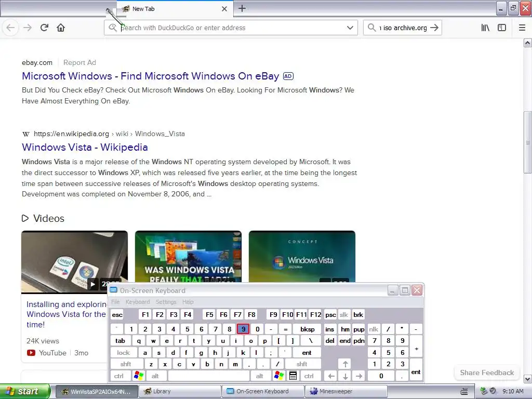Click the bksp key on the keyboard
The width and height of the screenshot is (532, 399).
[x=308, y=329]
